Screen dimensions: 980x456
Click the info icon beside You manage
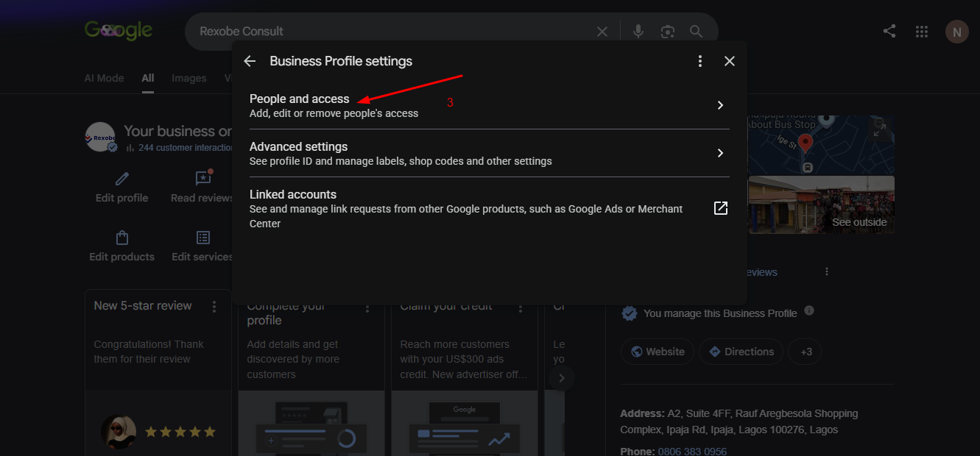click(809, 310)
